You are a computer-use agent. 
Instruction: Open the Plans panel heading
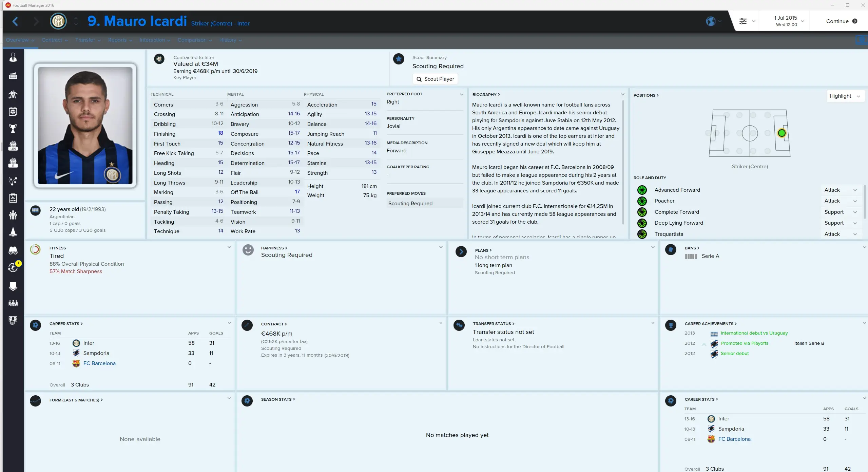(x=483, y=250)
